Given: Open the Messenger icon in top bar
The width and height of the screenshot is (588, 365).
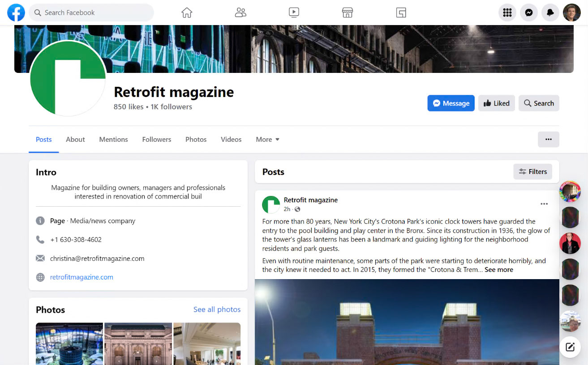Looking at the screenshot, I should click(x=529, y=13).
